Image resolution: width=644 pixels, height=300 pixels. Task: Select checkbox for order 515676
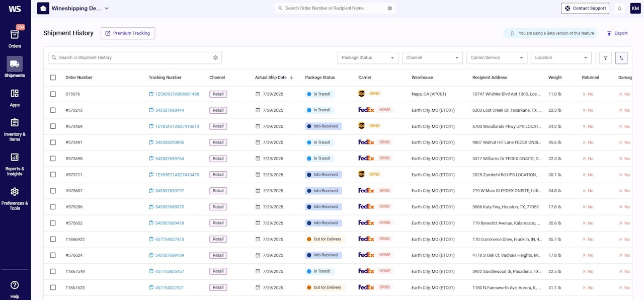(53, 94)
